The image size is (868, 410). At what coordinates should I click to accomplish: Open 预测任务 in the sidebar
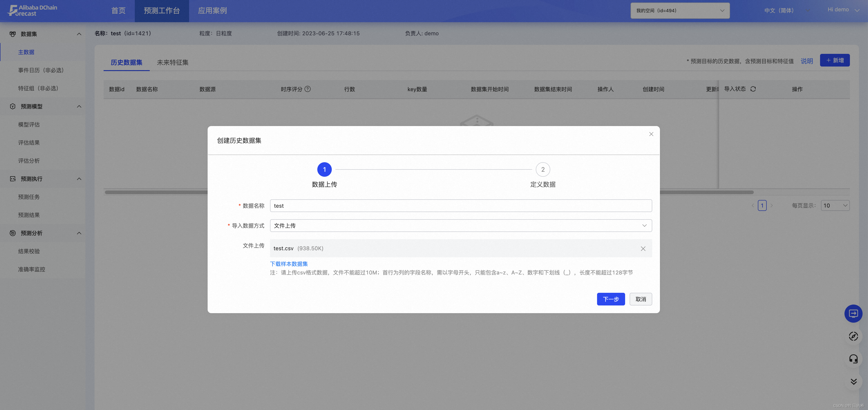(x=29, y=197)
